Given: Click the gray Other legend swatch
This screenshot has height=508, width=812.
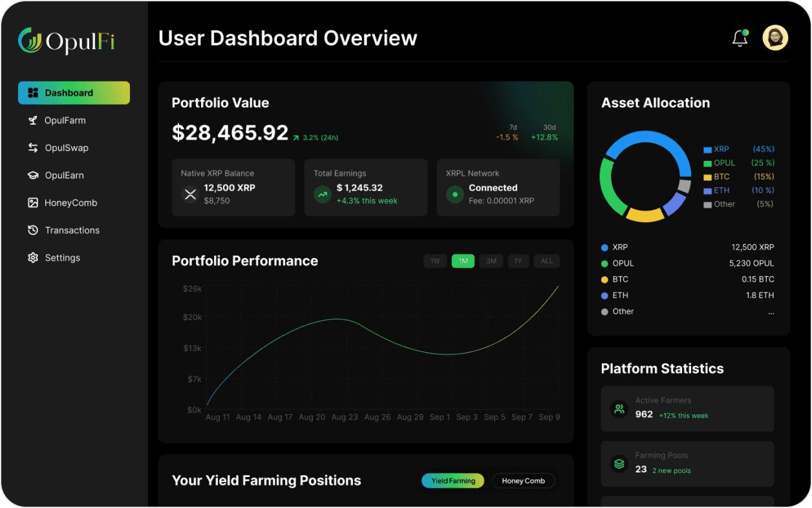Looking at the screenshot, I should [x=707, y=205].
